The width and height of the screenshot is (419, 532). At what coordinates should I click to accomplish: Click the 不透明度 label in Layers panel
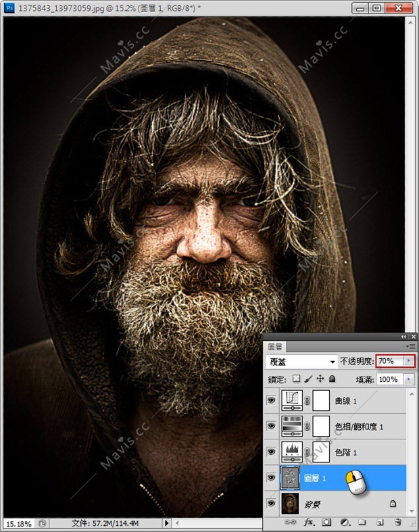pos(357,362)
